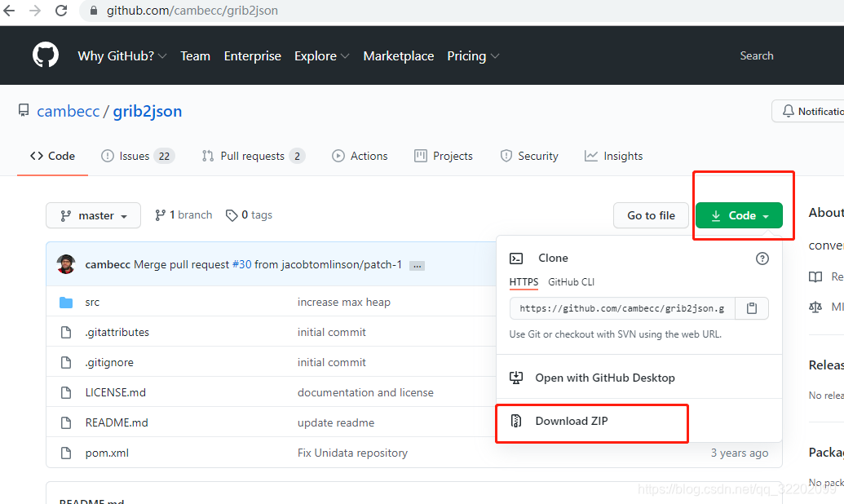Click commit message 'increase max heap'
Image resolution: width=844 pixels, height=504 pixels.
(x=344, y=302)
